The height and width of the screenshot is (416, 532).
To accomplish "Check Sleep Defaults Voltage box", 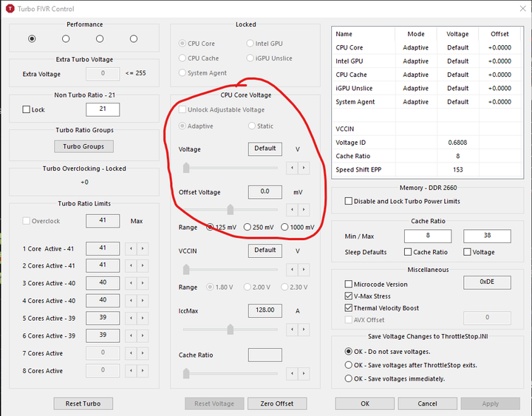I will [467, 252].
